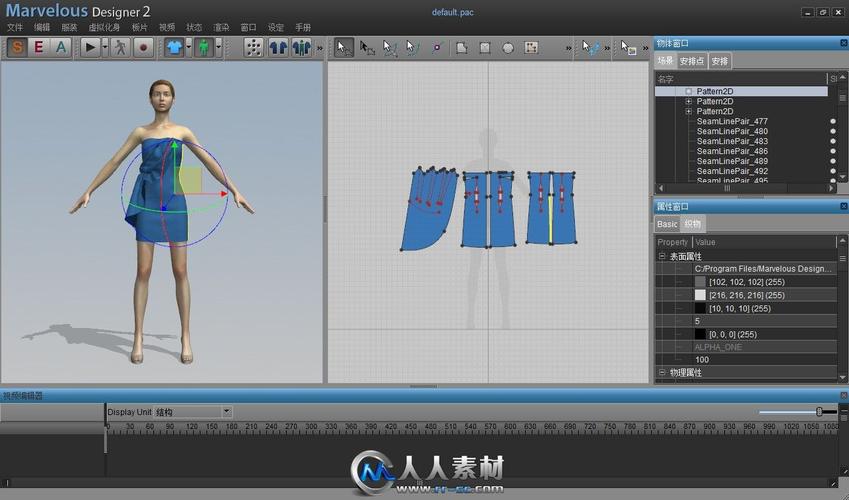Start simulation with the play arrow icon
849x500 pixels.
pos(90,48)
